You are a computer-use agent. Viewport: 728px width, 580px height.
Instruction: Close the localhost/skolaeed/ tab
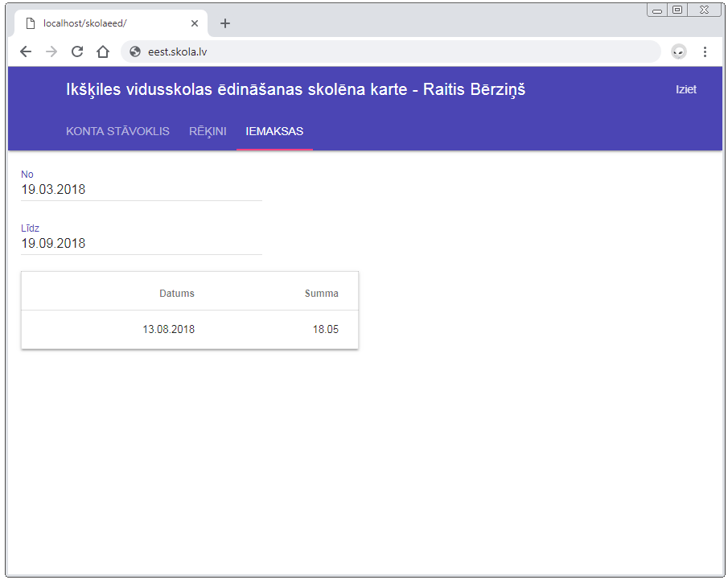[195, 23]
